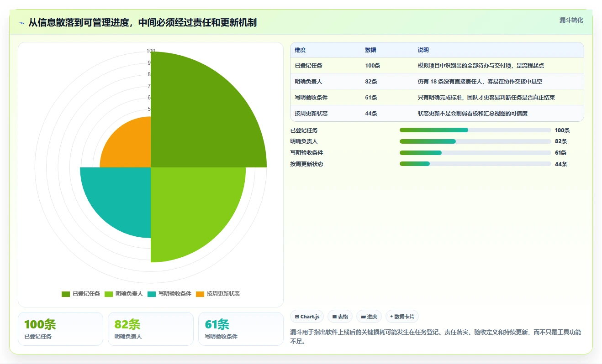Click the description starting 仍有 18 条

click(480, 82)
